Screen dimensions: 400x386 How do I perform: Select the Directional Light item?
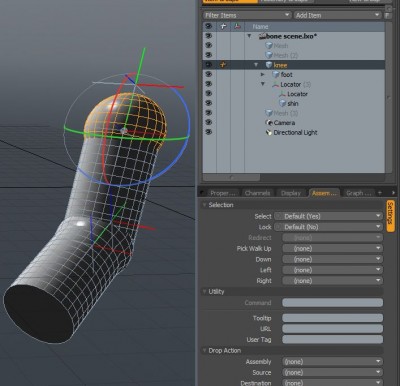[x=295, y=133]
